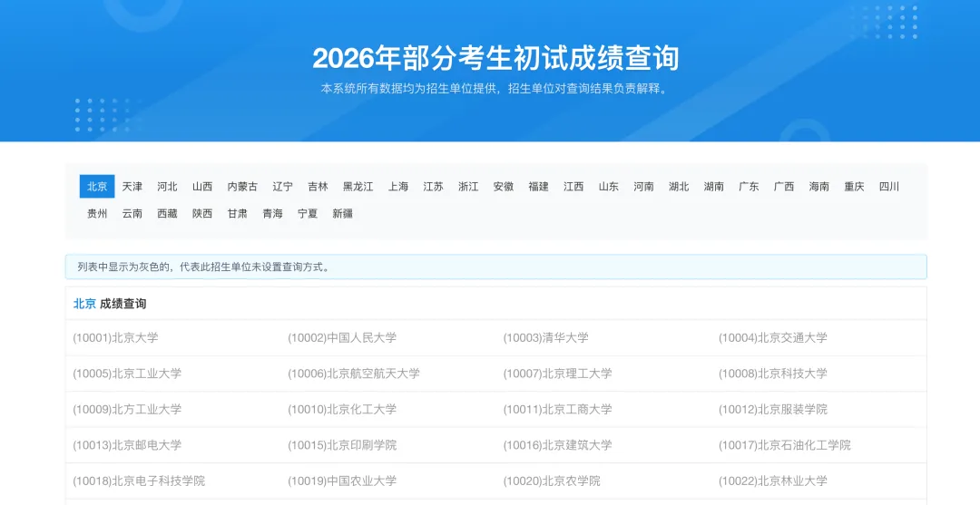The image size is (980, 505).
Task: Open (10004)北京交通大学 score query
Action: [772, 337]
